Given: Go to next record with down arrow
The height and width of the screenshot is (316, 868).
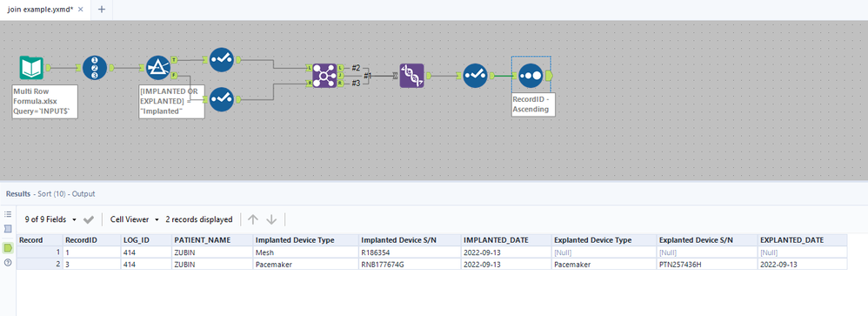Looking at the screenshot, I should click(271, 219).
